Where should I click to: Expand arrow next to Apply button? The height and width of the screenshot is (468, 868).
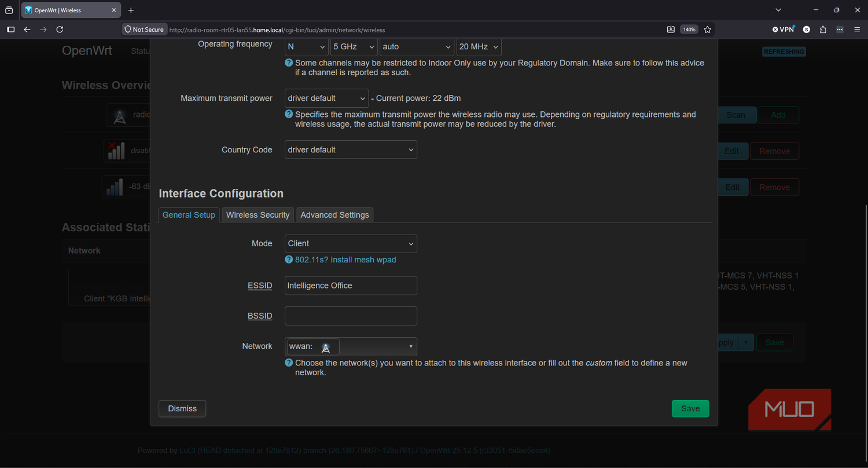746,342
